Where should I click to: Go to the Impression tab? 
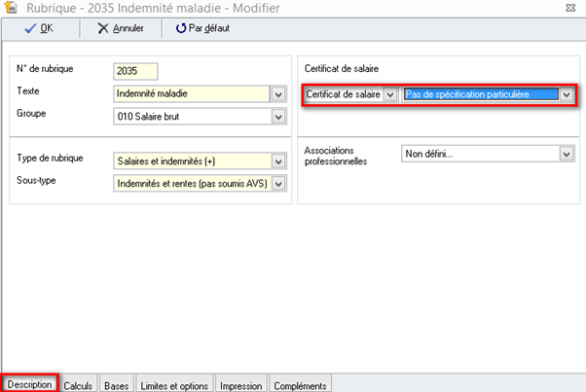240,385
